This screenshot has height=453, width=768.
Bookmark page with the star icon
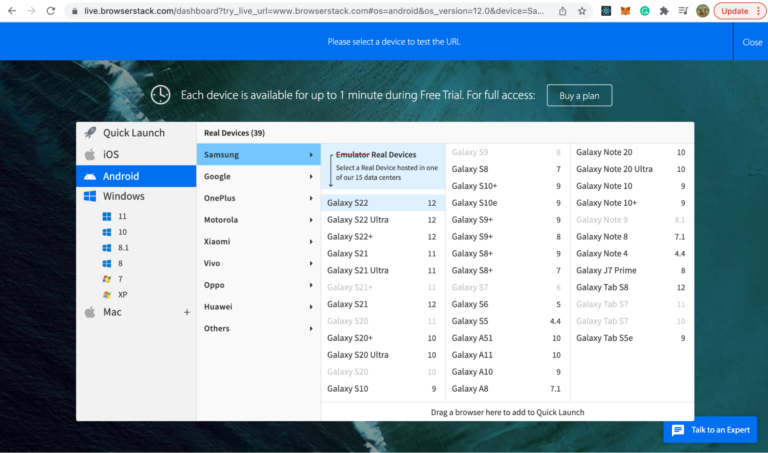[x=582, y=11]
